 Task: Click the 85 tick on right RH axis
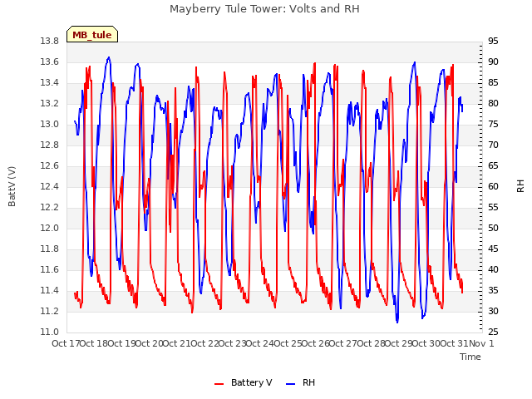click(x=493, y=83)
